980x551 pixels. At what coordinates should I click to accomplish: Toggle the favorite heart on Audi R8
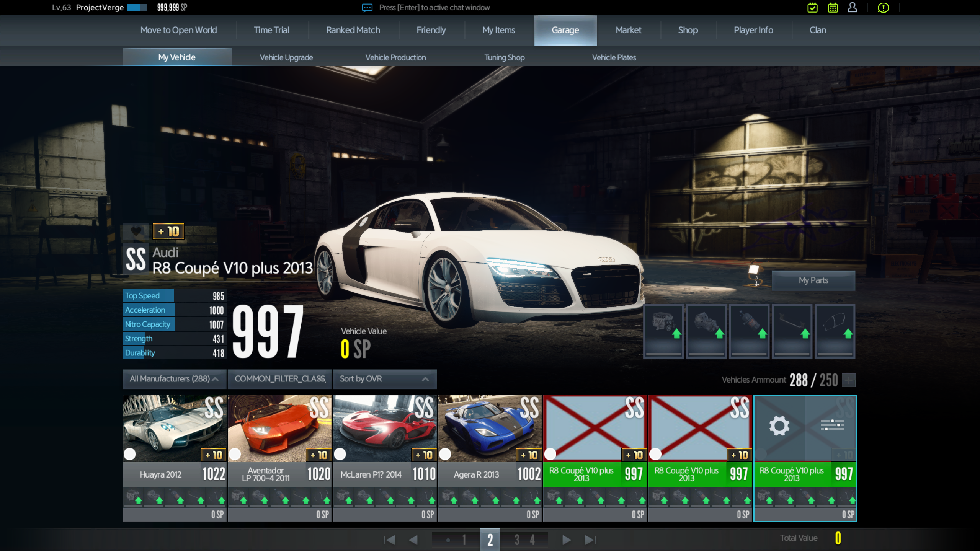click(x=136, y=231)
